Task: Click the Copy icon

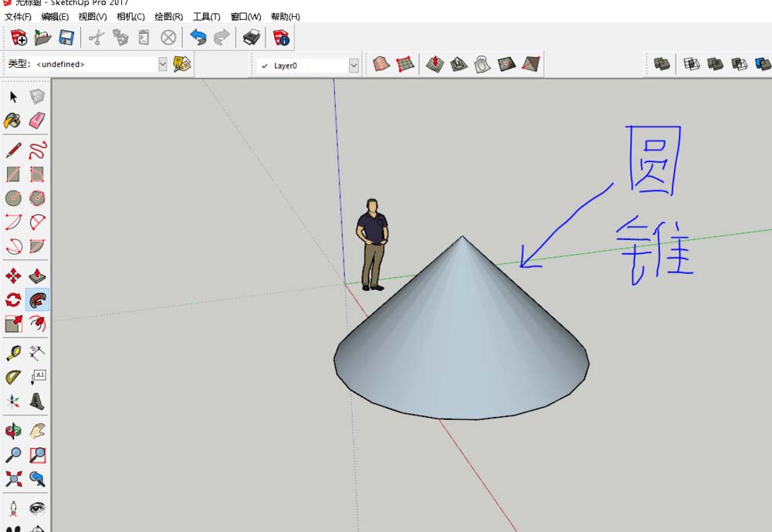Action: [120, 37]
